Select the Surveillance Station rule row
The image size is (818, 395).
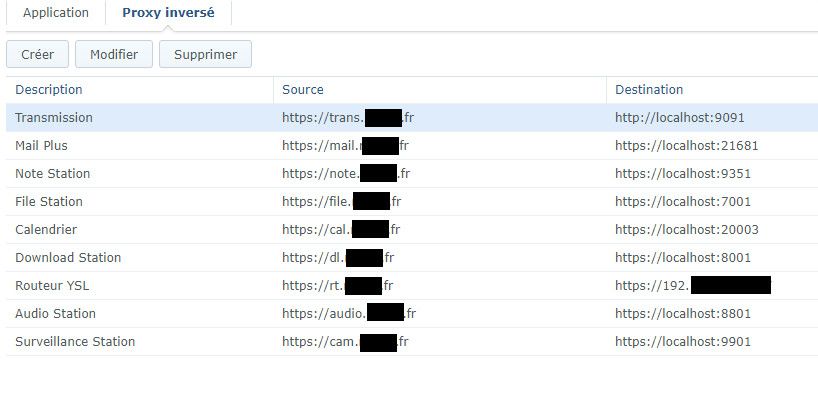(x=412, y=342)
